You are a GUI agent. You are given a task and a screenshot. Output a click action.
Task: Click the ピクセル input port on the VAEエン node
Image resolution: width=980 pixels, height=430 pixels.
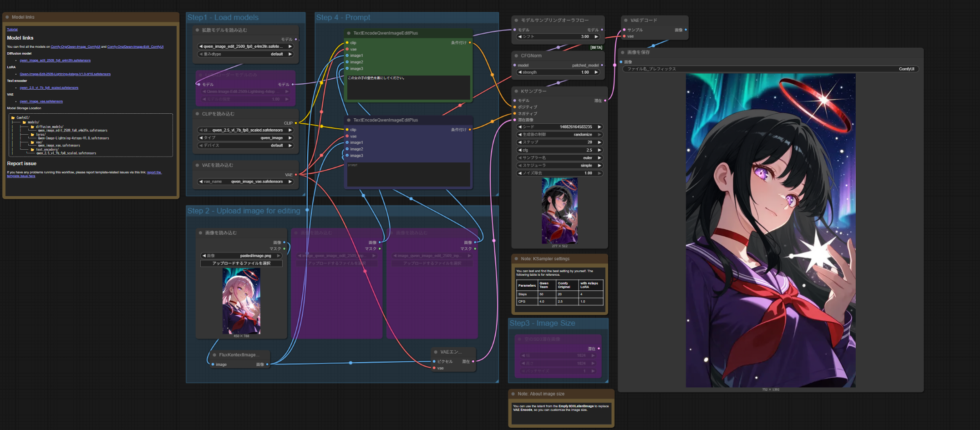tap(434, 361)
